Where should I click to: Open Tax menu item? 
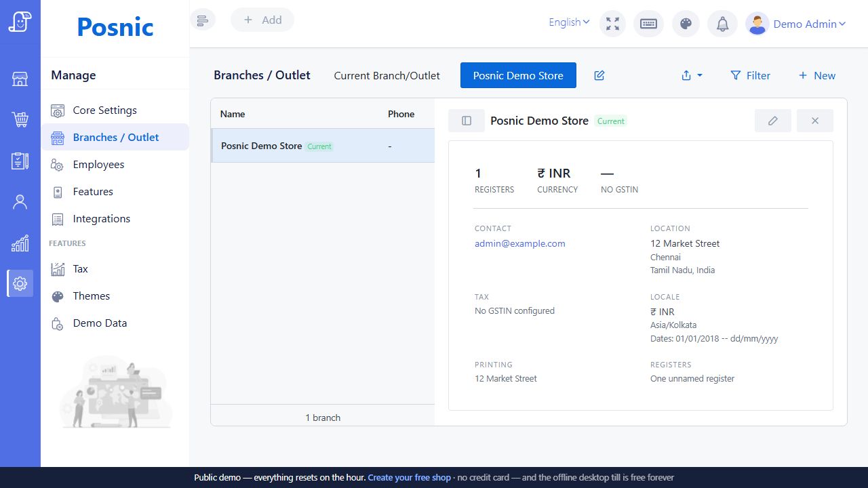tap(115, 268)
